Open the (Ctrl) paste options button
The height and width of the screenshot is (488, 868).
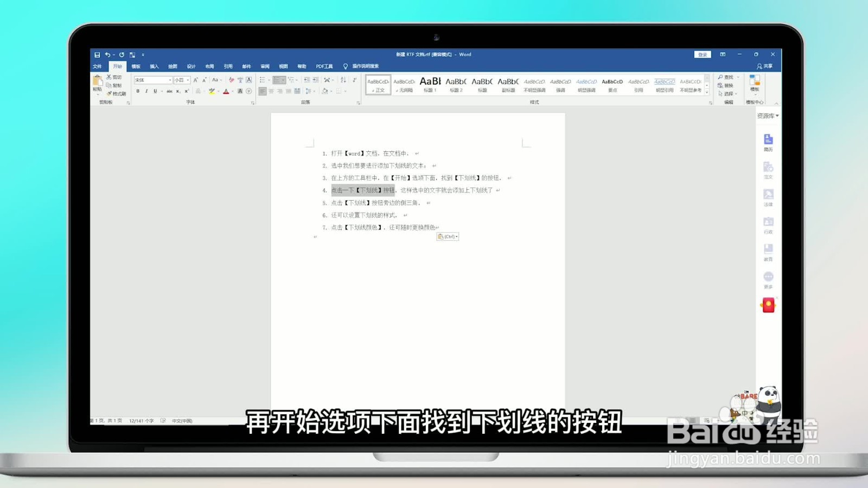(x=448, y=236)
